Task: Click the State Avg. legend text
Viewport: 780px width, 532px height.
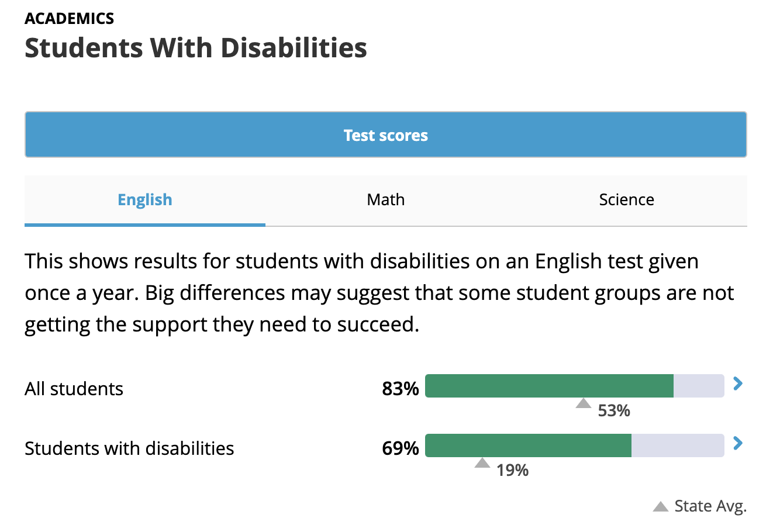Action: click(x=710, y=506)
